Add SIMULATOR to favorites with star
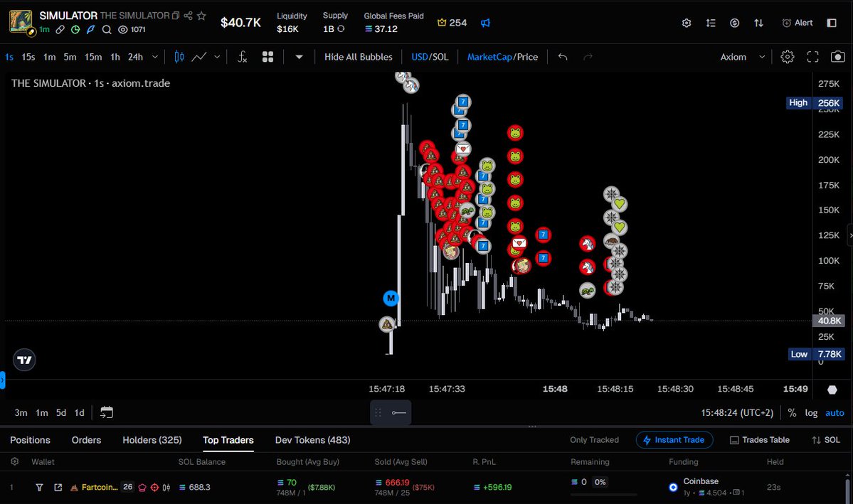 pyautogui.click(x=201, y=16)
